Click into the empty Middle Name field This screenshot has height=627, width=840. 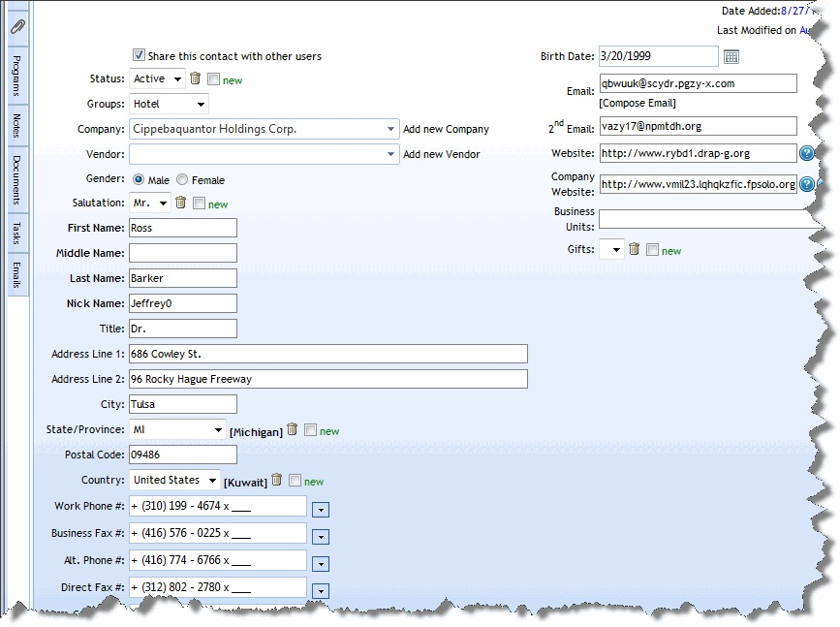click(183, 253)
